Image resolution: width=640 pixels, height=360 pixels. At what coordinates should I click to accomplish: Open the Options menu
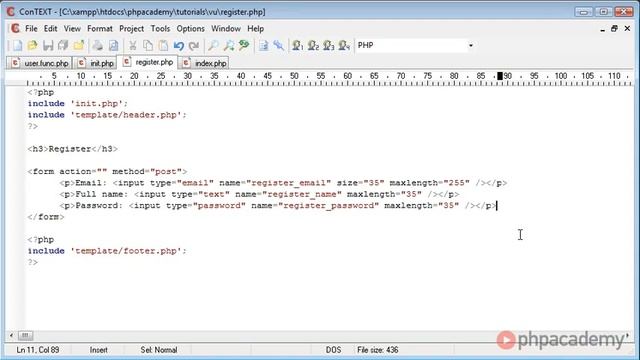[190, 29]
